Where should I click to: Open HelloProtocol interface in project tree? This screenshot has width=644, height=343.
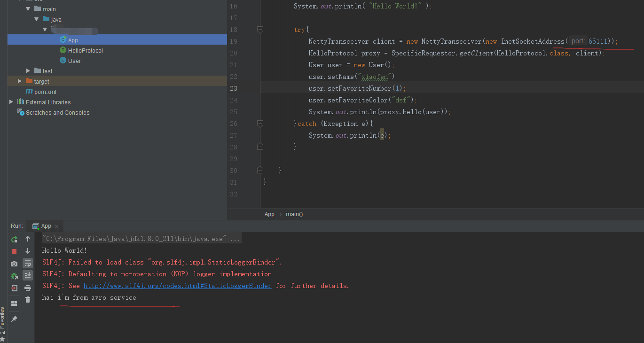pyautogui.click(x=85, y=50)
